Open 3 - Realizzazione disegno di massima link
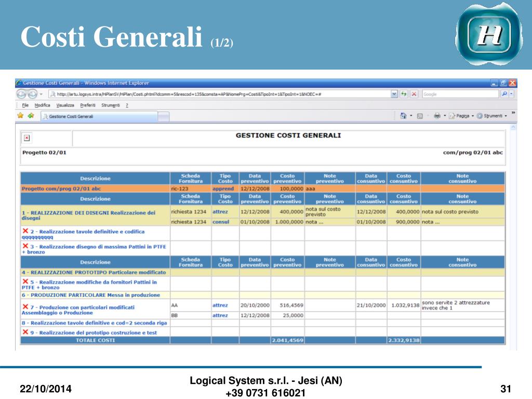 pyautogui.click(x=94, y=249)
